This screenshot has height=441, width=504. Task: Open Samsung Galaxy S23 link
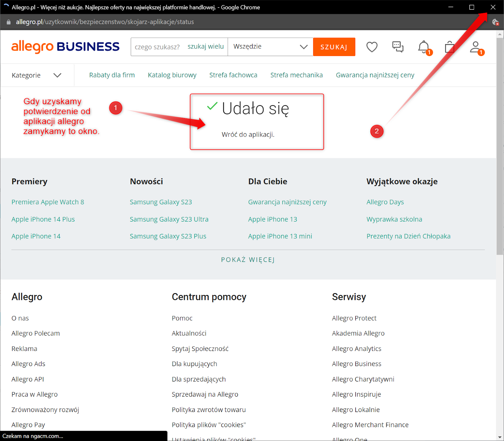click(161, 202)
